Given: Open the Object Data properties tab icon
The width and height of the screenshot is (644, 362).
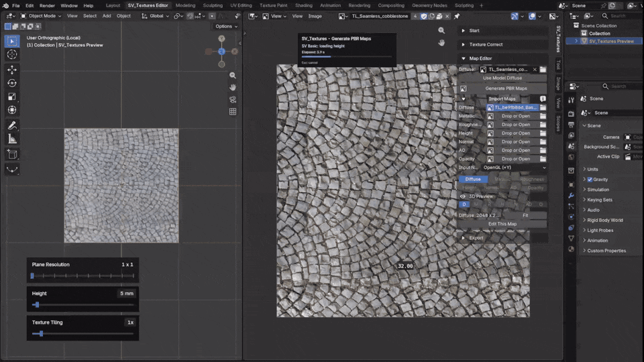Looking at the screenshot, I should pyautogui.click(x=572, y=238).
